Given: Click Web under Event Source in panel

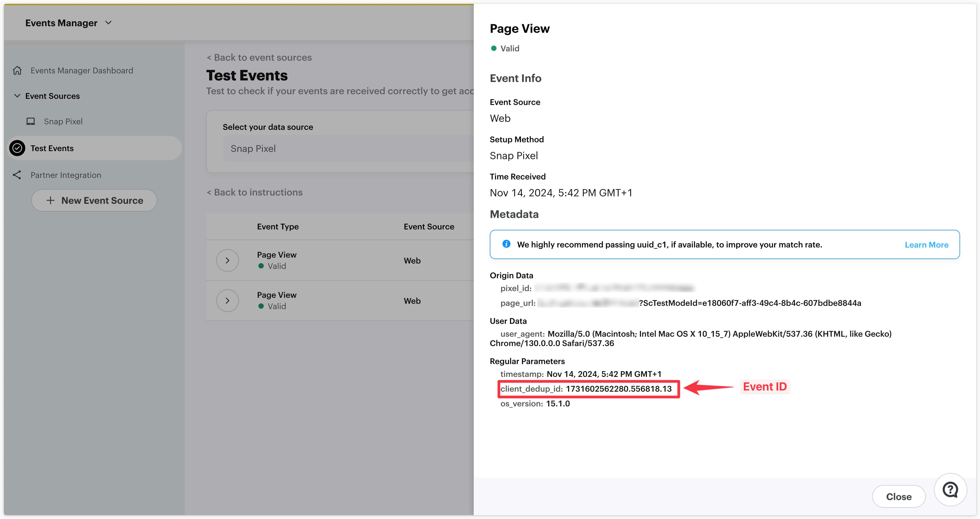Looking at the screenshot, I should 500,118.
